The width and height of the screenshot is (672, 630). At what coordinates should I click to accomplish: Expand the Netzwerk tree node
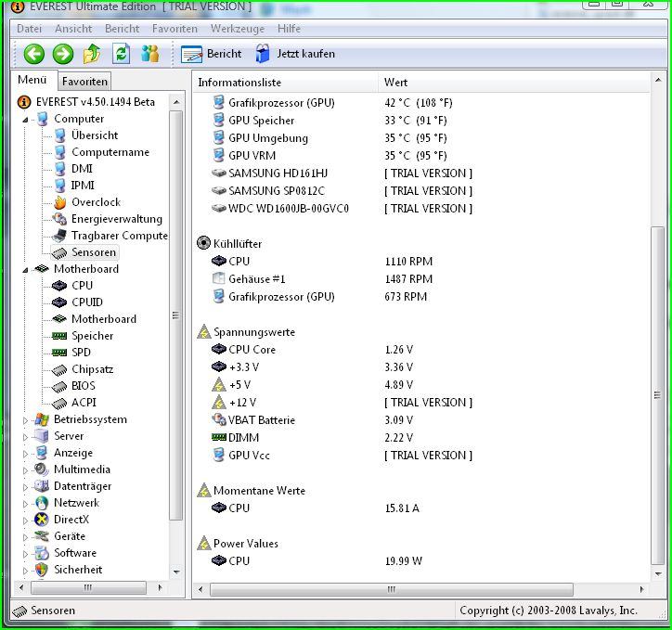pos(25,504)
